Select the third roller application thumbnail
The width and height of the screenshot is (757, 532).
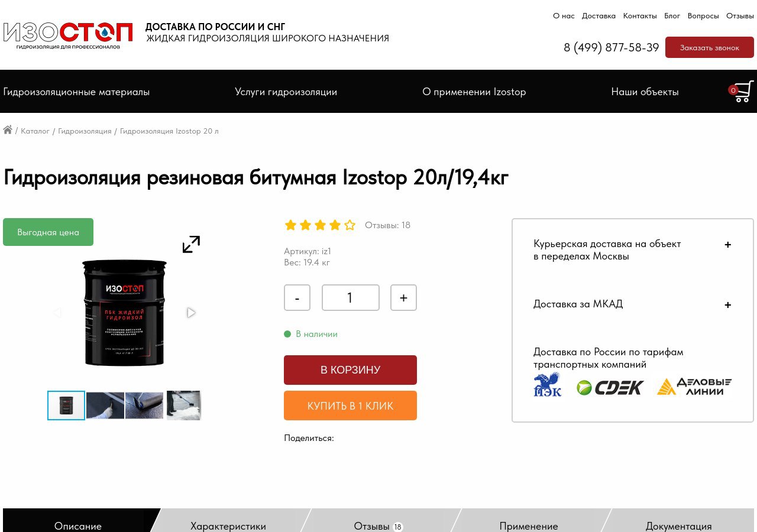point(144,406)
